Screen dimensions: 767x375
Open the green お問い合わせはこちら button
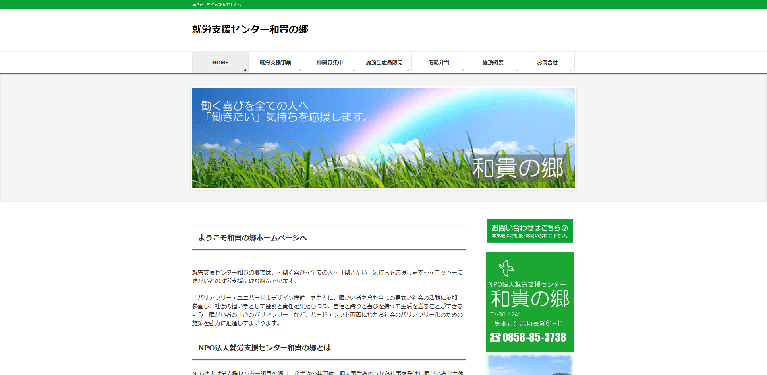(530, 231)
